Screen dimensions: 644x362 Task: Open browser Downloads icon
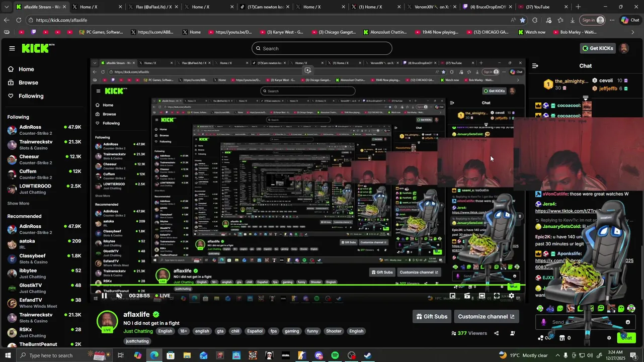573,20
